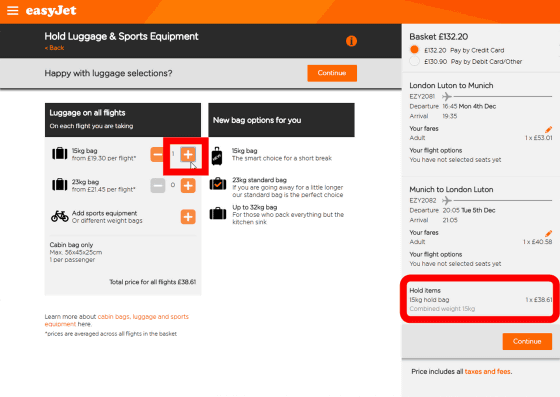Select Pay by Debit Card/Other option

pos(414,61)
